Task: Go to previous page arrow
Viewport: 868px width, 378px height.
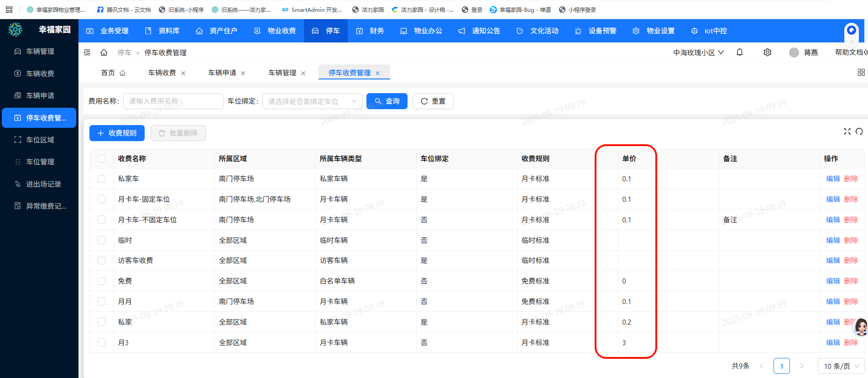Action: 761,366
